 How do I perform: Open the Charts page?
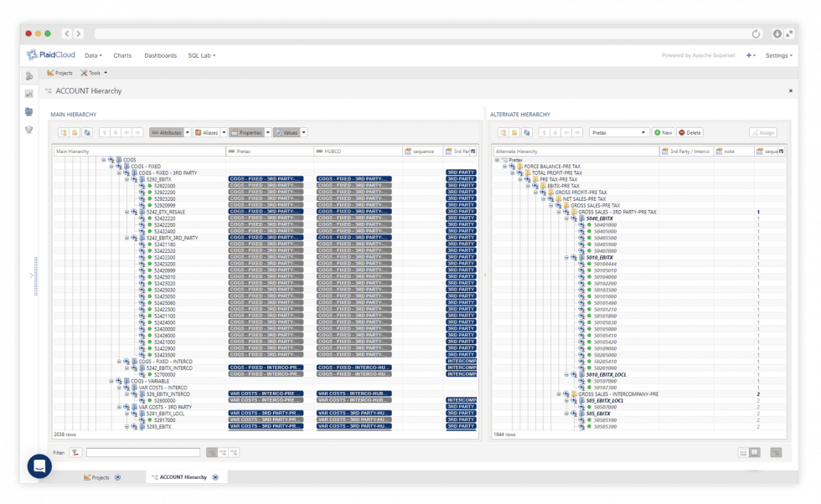point(122,55)
